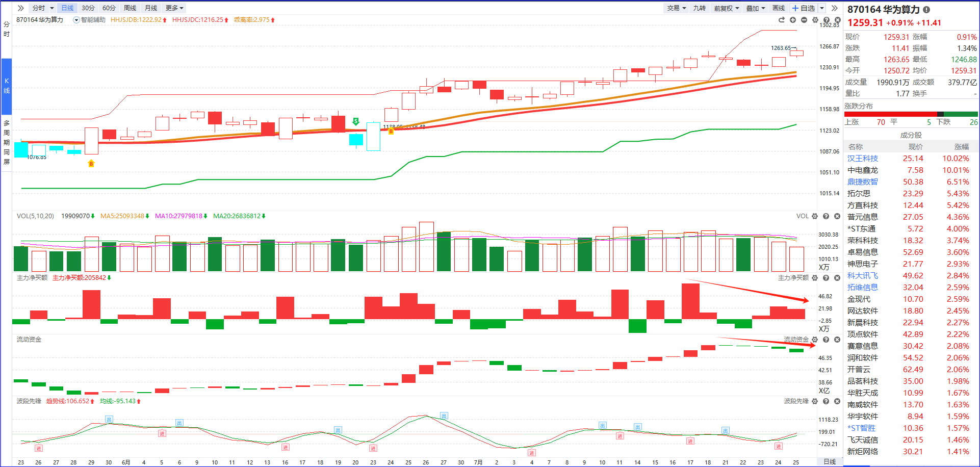Open help for 流动资金 indicator
Viewport: 980px width, 467px height.
pos(826,340)
